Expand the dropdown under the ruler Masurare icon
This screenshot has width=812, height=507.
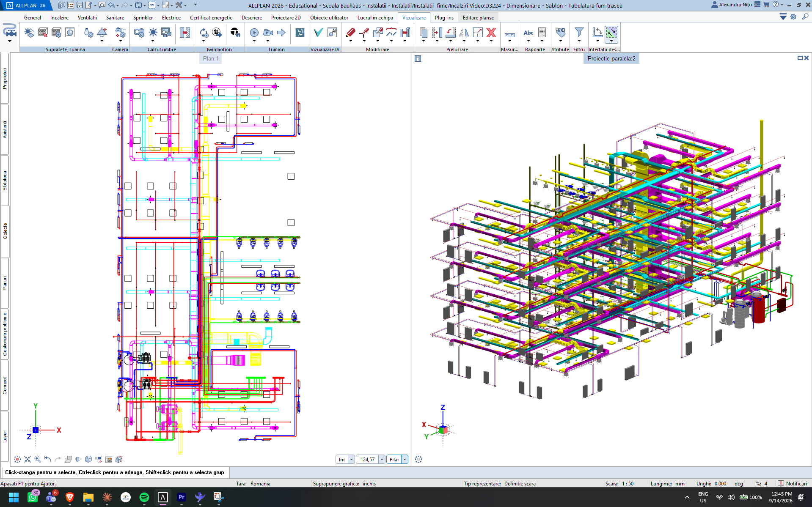[509, 41]
